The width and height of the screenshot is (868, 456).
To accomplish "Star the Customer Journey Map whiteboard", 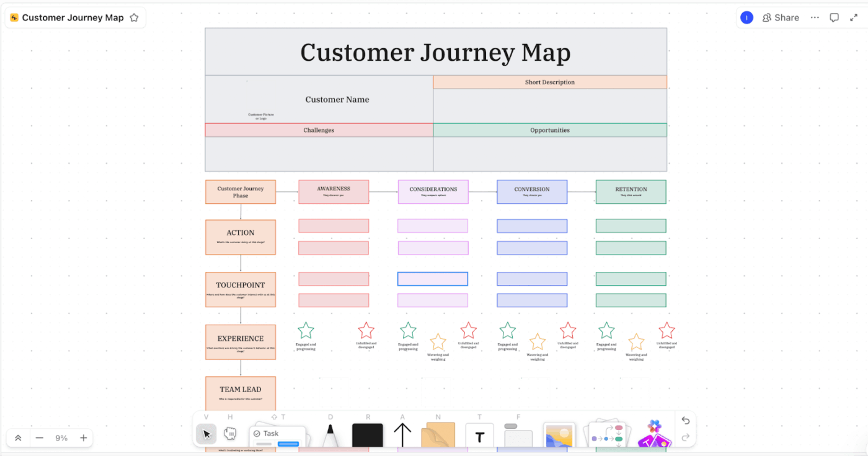I will pyautogui.click(x=134, y=17).
